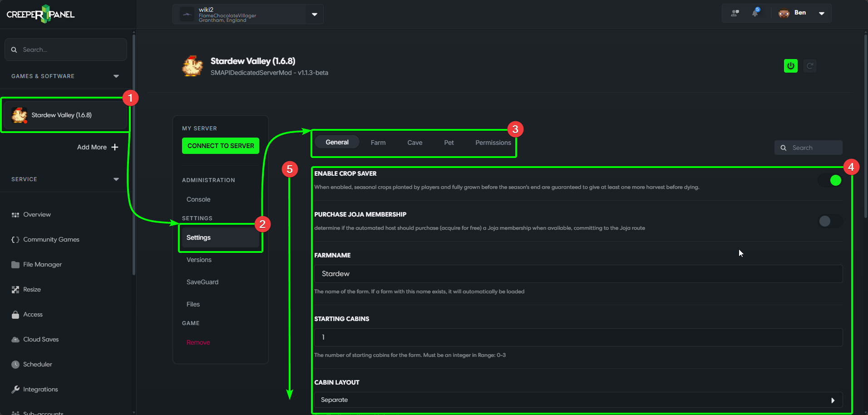This screenshot has width=868, height=415.
Task: Open the notifications bell icon
Action: [755, 13]
